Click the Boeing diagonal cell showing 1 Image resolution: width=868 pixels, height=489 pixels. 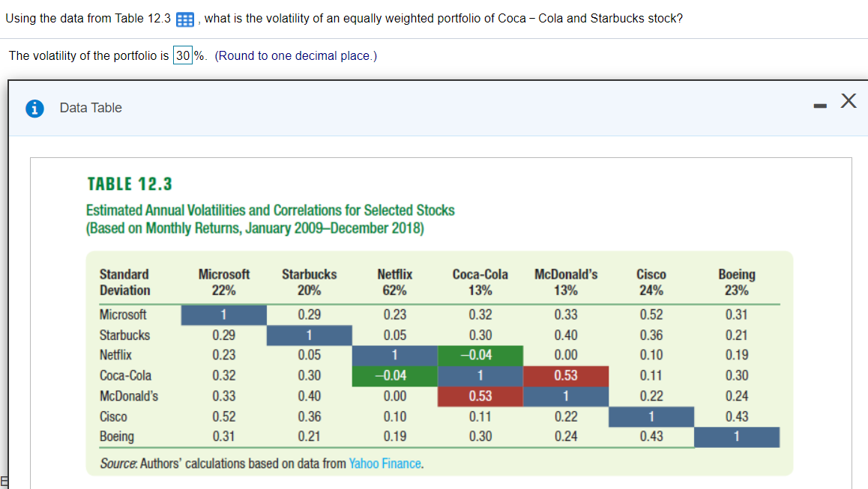click(737, 437)
